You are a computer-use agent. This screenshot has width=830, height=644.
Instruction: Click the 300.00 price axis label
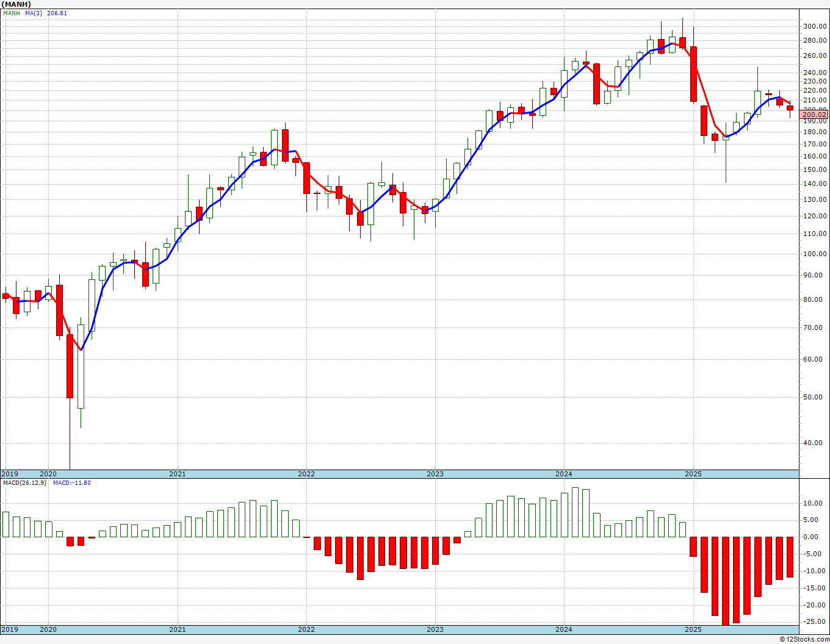coord(815,27)
